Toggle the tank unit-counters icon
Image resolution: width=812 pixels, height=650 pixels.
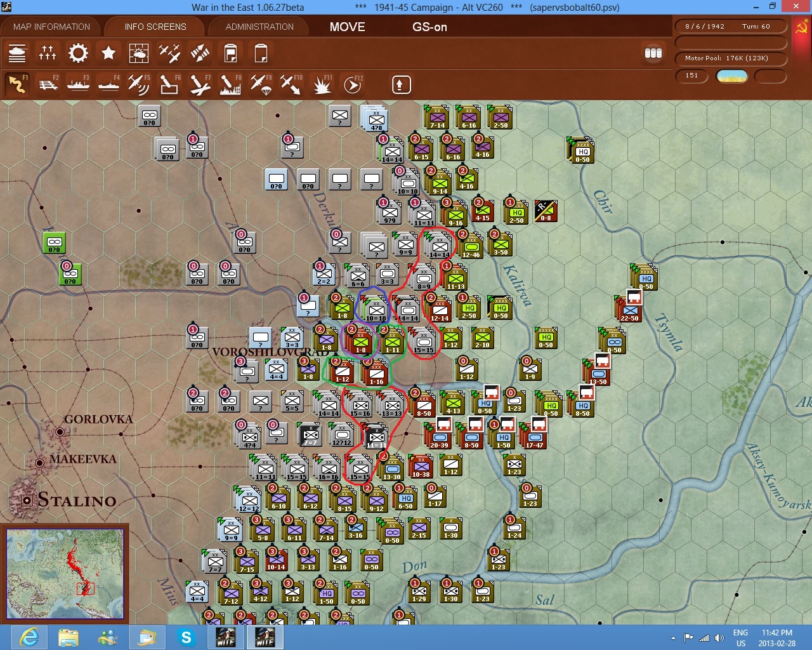click(x=17, y=53)
